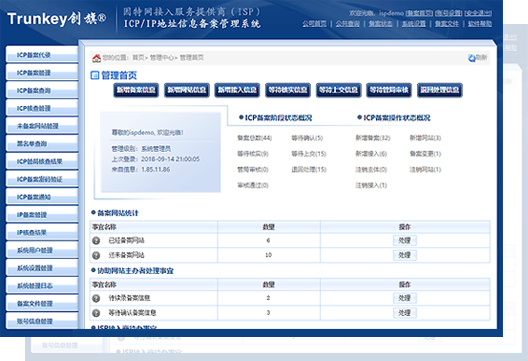
Task: Open ICP备案代录 in the sidebar
Action: [x=42, y=55]
